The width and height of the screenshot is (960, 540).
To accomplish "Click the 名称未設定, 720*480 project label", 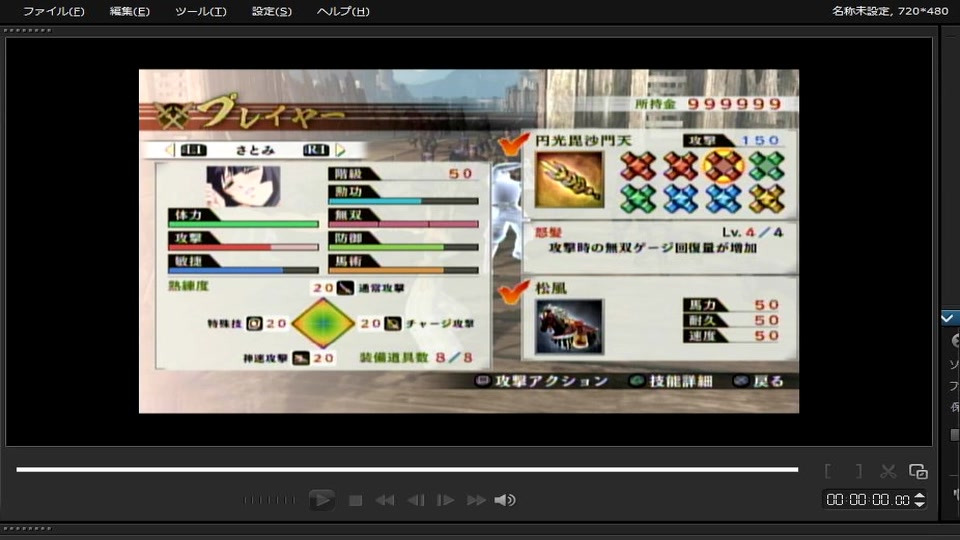I will (x=890, y=11).
